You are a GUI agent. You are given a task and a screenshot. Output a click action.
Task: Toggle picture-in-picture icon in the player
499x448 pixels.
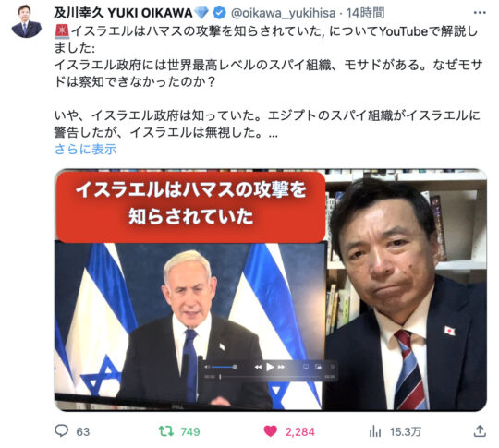click(x=318, y=367)
